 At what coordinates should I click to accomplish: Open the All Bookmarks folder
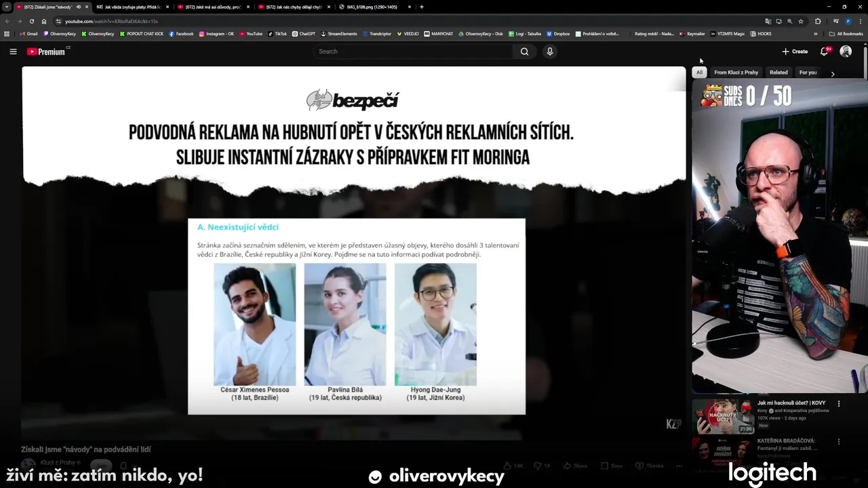[x=846, y=33]
